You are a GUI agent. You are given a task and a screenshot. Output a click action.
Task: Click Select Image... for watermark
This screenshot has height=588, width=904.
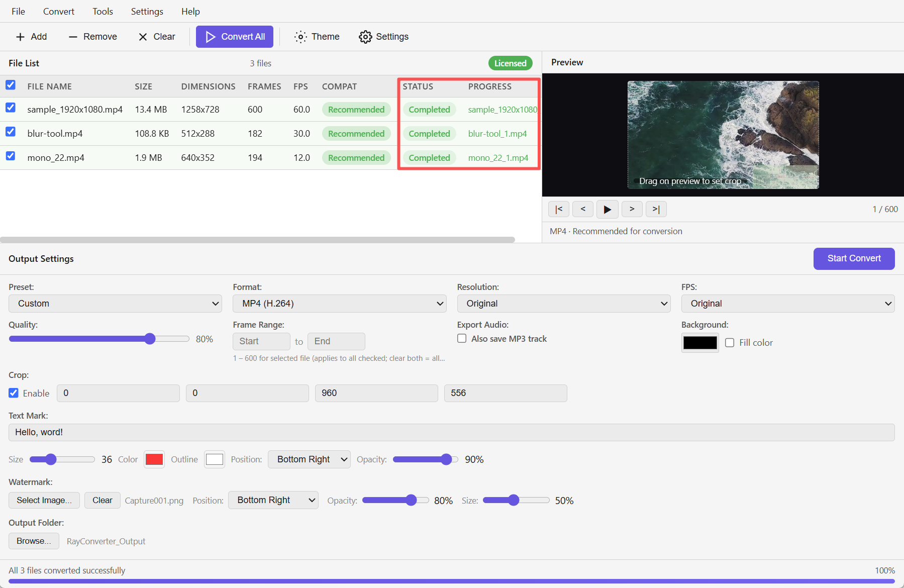(x=44, y=500)
